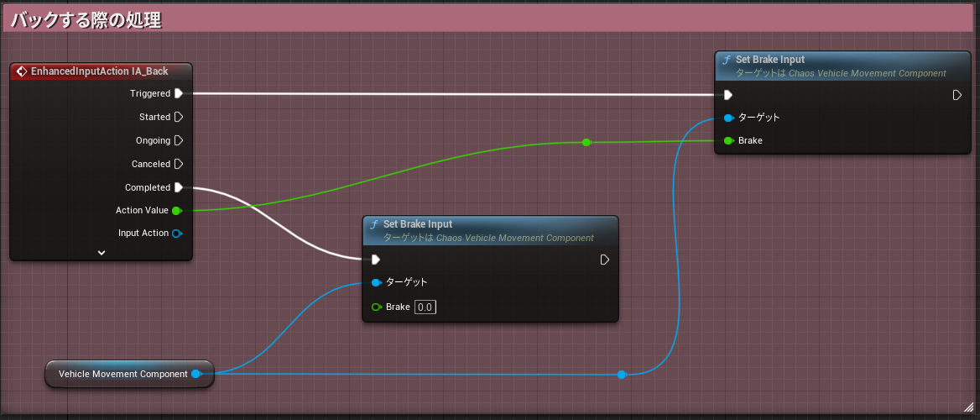Select the EnhancedInputAction IA_Back node title
The image size is (980, 420).
(x=99, y=71)
